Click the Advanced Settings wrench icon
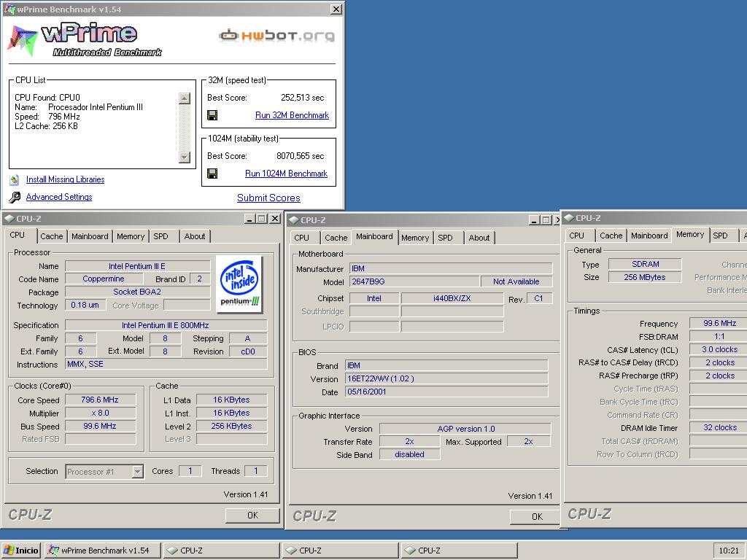Image resolution: width=747 pixels, height=560 pixels. [x=15, y=197]
